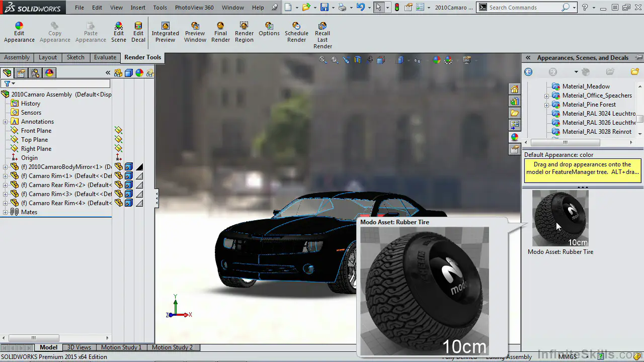Open Edit Scene
Screen dimensions: 644x362
pyautogui.click(x=119, y=33)
